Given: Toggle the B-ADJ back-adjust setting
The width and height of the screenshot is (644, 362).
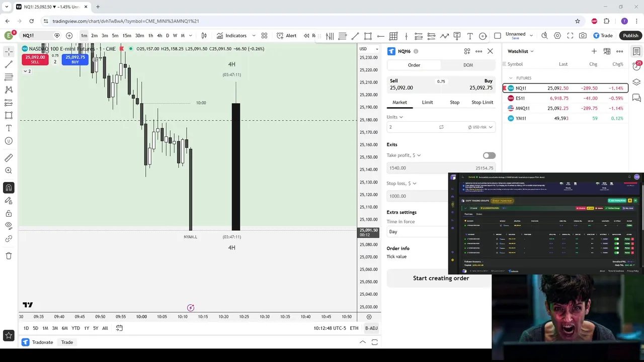Looking at the screenshot, I should click(x=371, y=328).
